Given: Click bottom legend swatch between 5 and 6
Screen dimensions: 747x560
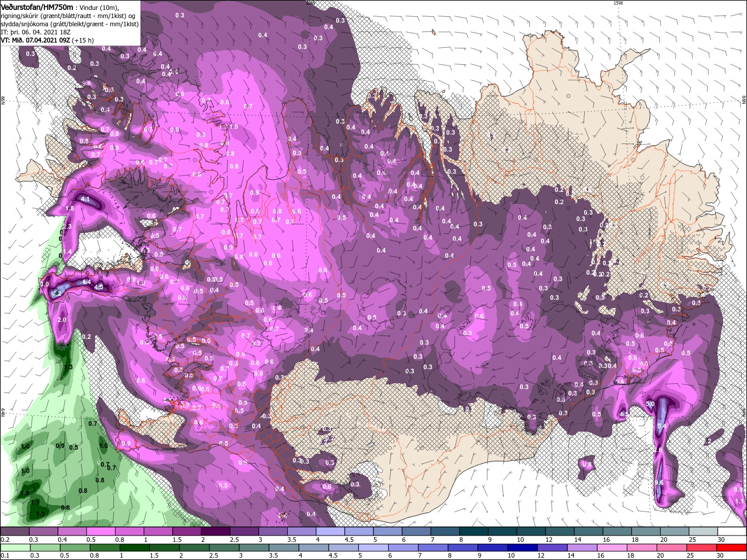Looking at the screenshot, I should click(x=373, y=547).
